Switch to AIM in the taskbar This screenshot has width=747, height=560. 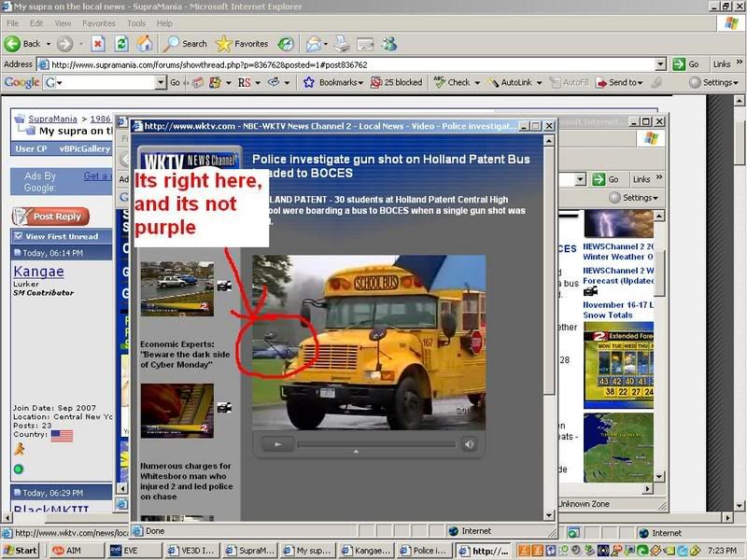point(77,551)
